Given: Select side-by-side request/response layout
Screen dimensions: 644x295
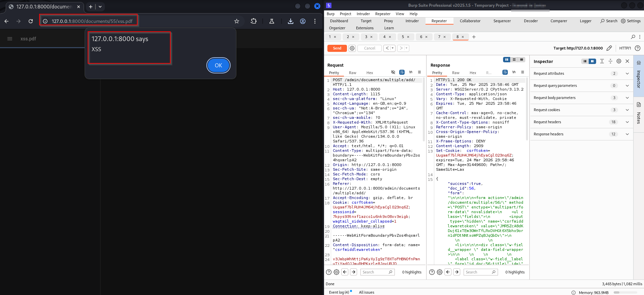Looking at the screenshot, I should pyautogui.click(x=507, y=60).
